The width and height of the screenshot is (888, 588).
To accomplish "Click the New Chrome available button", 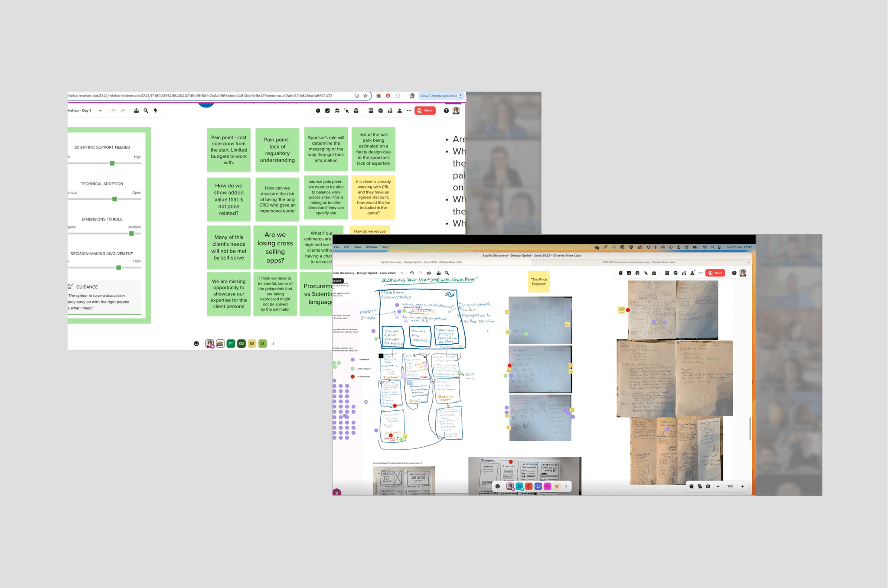I will tap(439, 96).
